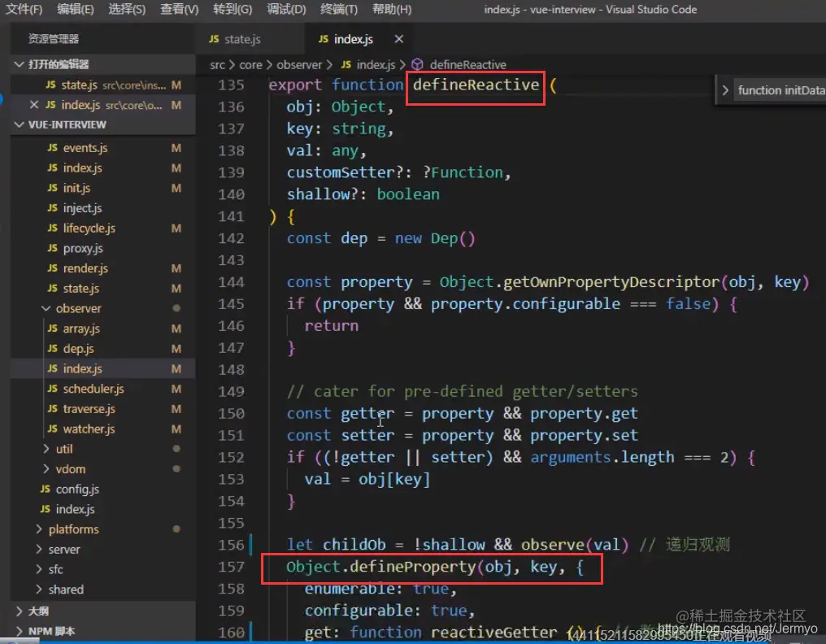
Task: Click the JS file icon on index.js tab
Action: coord(324,39)
